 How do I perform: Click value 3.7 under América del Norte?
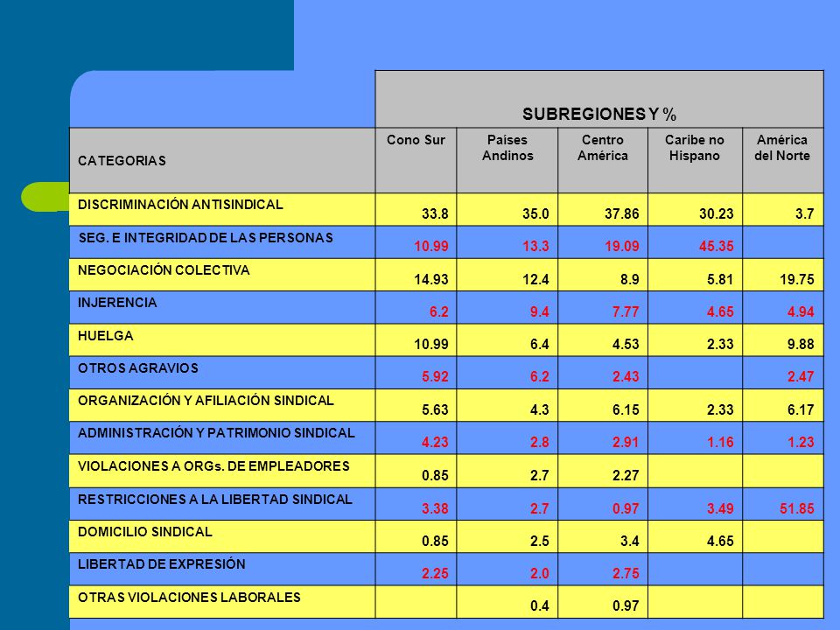pyautogui.click(x=805, y=213)
